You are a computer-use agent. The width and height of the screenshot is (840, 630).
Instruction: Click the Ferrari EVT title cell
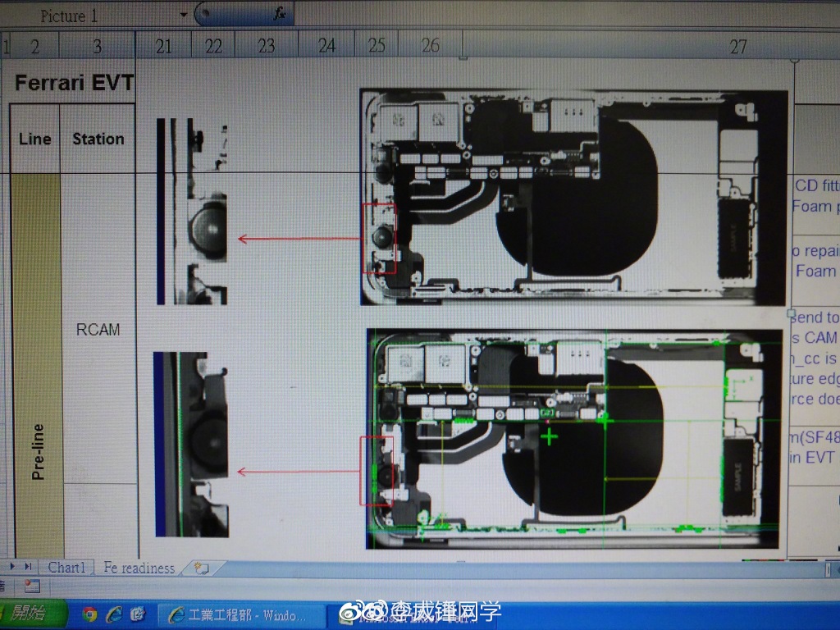(74, 83)
